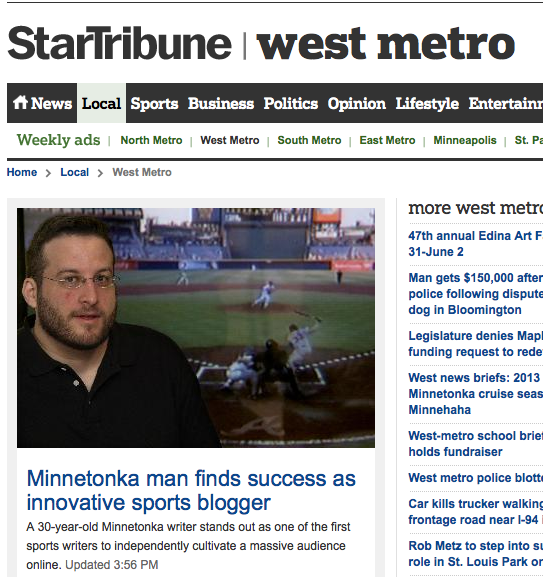The width and height of the screenshot is (543, 577).
Task: Open the Minnetonka sports blogger headline
Action: point(191,491)
